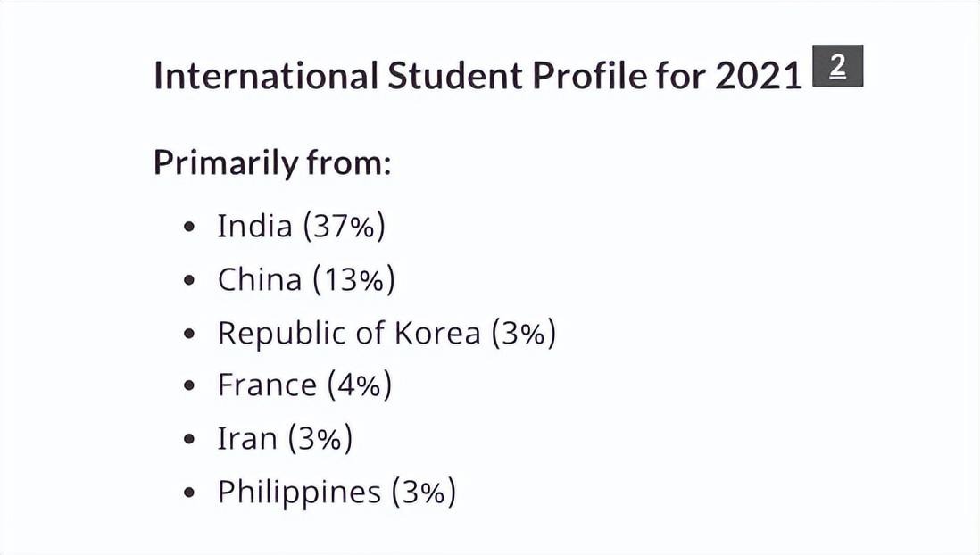The image size is (980, 555).
Task: Select the 'Primarily from:' subheading
Action: coord(272,162)
